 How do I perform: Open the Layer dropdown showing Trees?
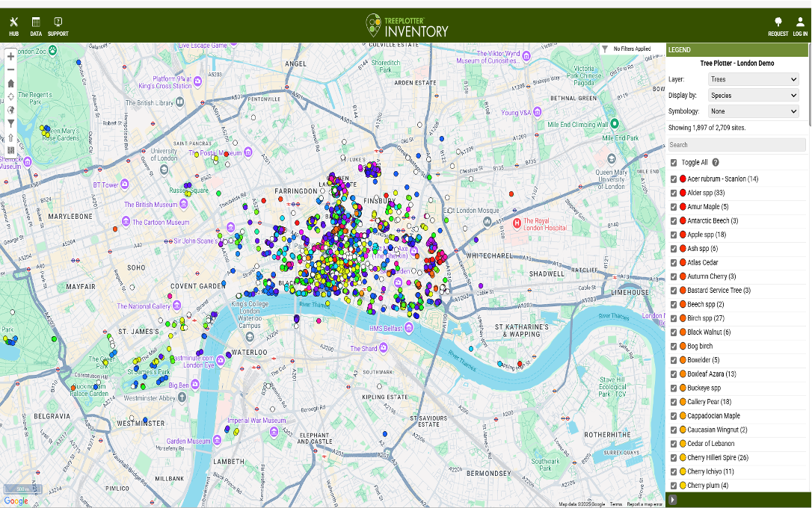754,79
